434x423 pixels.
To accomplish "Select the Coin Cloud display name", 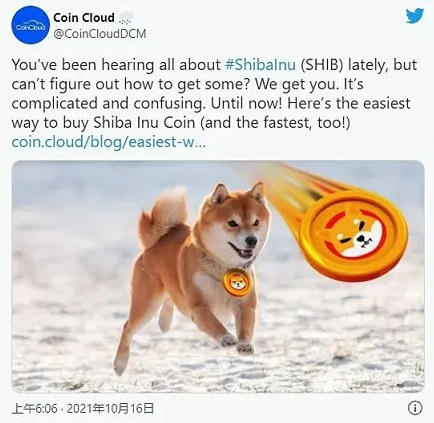I will 84,18.
